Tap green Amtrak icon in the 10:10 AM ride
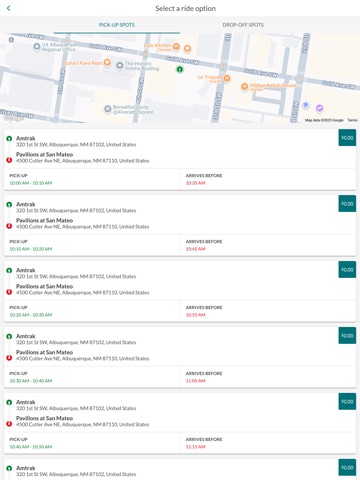This screenshot has width=360, height=480. [9, 204]
